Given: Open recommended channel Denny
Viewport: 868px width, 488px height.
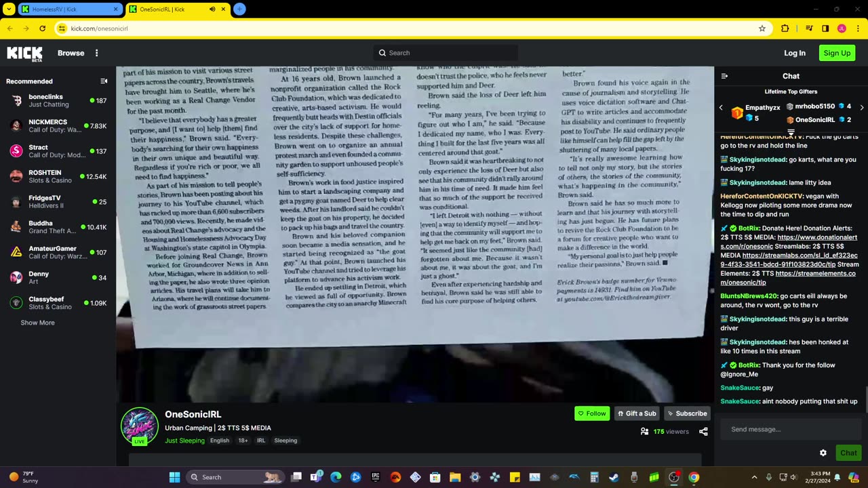Looking at the screenshot, I should (x=58, y=277).
